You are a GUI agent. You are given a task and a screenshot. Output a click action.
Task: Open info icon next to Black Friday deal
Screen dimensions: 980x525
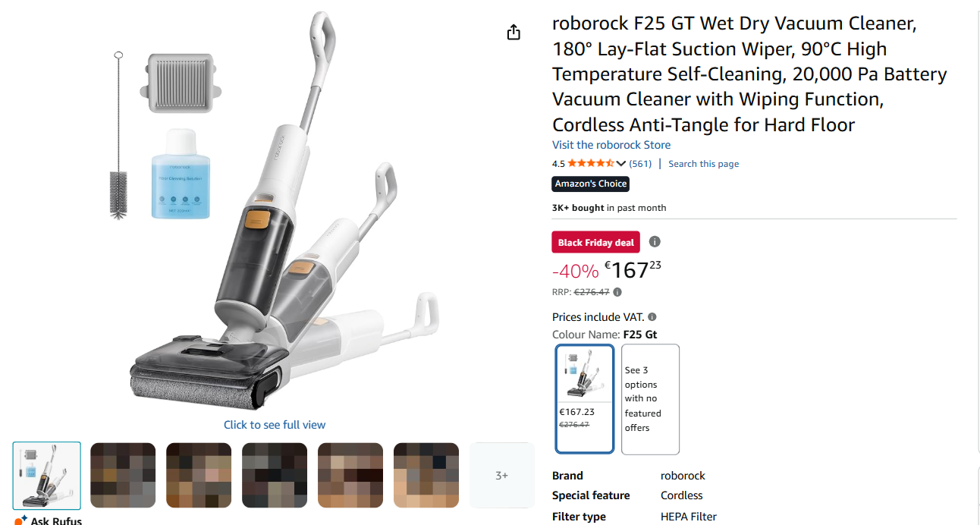655,242
